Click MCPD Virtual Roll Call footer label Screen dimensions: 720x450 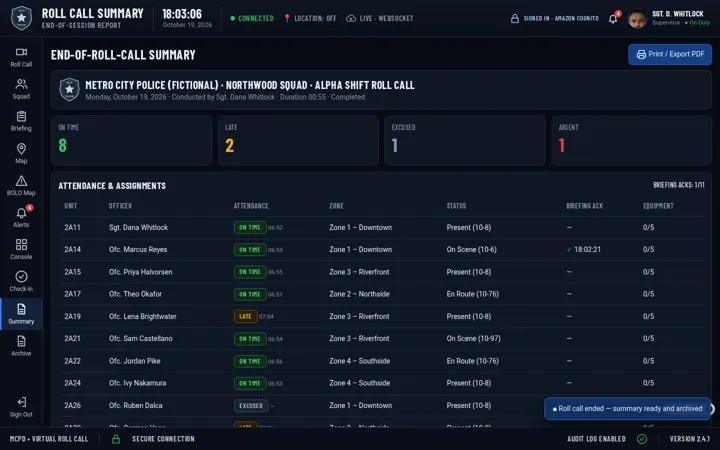49,439
